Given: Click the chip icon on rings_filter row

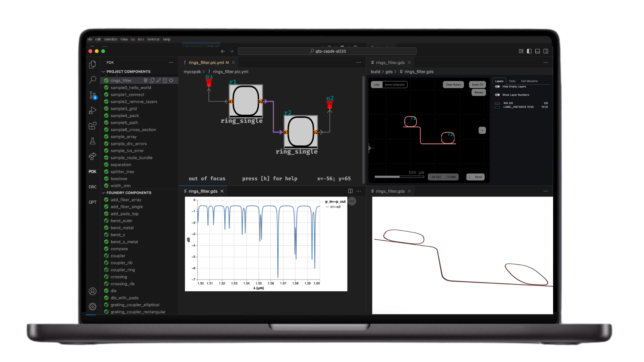Looking at the screenshot, I should point(171,80).
